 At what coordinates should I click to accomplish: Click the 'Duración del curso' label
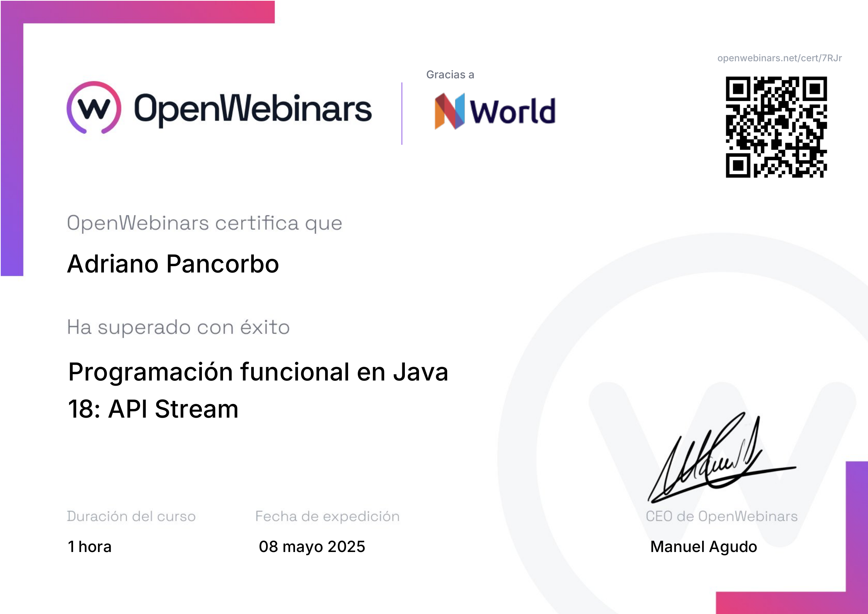click(x=131, y=516)
